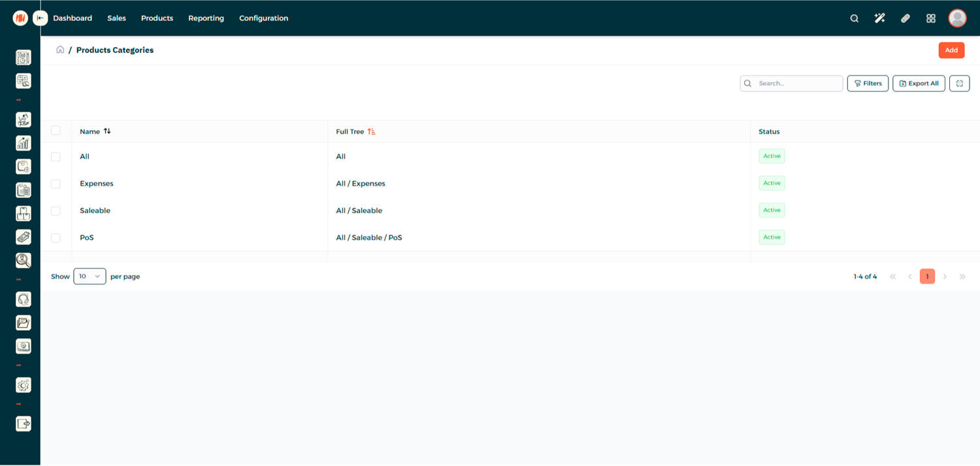Viewport: 980px width, 466px height.
Task: Open the bar chart growth icon in sidebar
Action: (24, 143)
